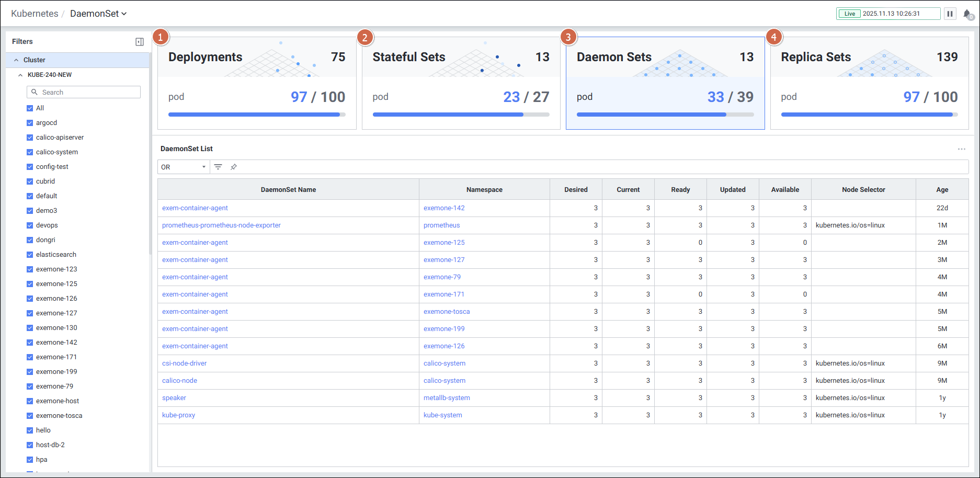
Task: Click the Live status indicator
Action: point(850,14)
